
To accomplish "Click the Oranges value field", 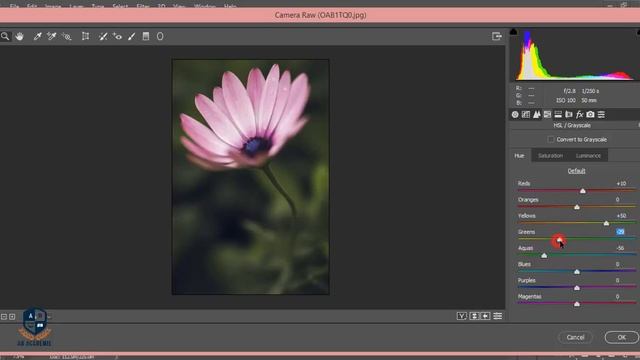I will click(x=618, y=200).
